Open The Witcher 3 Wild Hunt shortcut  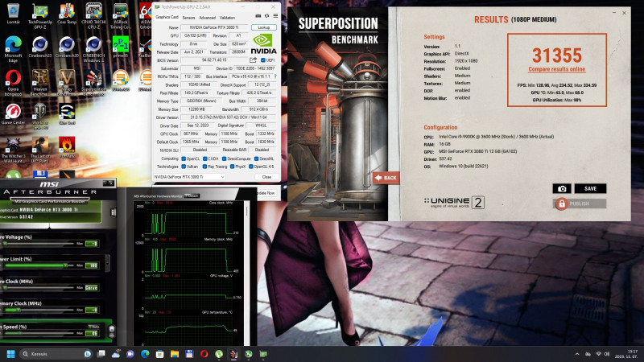pyautogui.click(x=13, y=150)
